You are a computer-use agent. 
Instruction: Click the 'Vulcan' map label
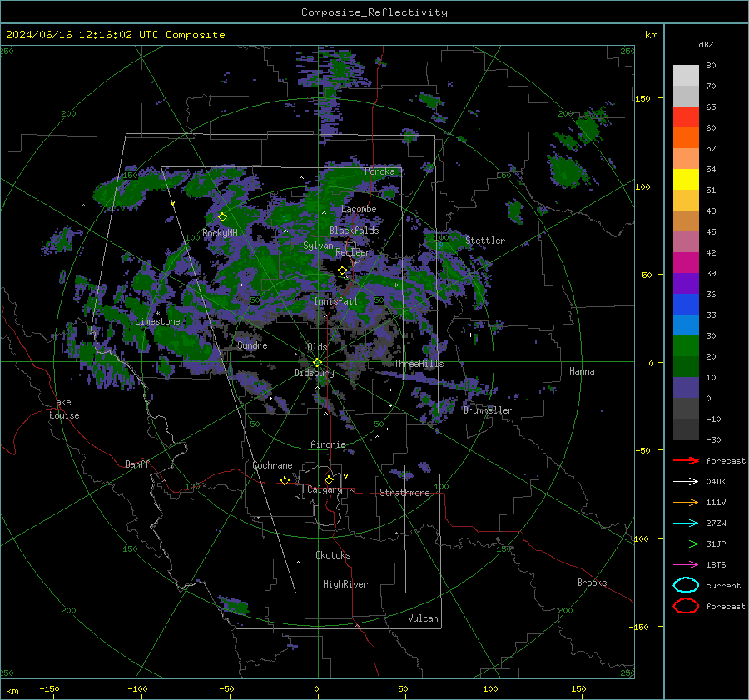[423, 618]
